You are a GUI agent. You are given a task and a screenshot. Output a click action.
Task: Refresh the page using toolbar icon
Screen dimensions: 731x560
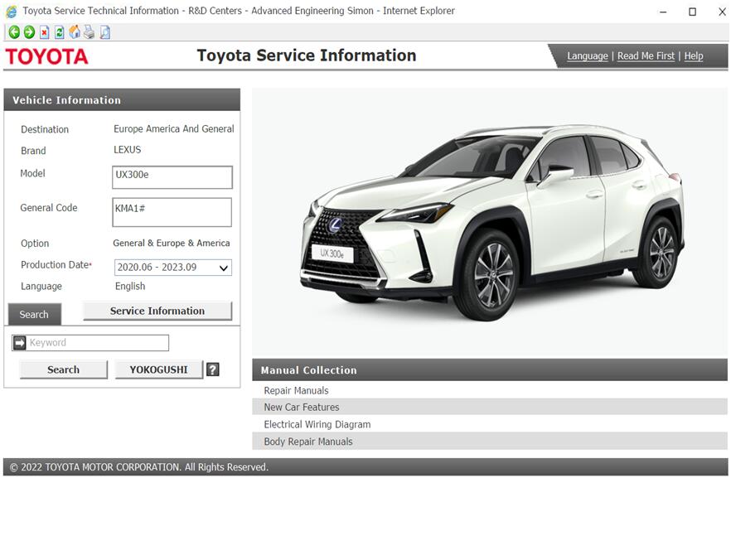tap(59, 32)
